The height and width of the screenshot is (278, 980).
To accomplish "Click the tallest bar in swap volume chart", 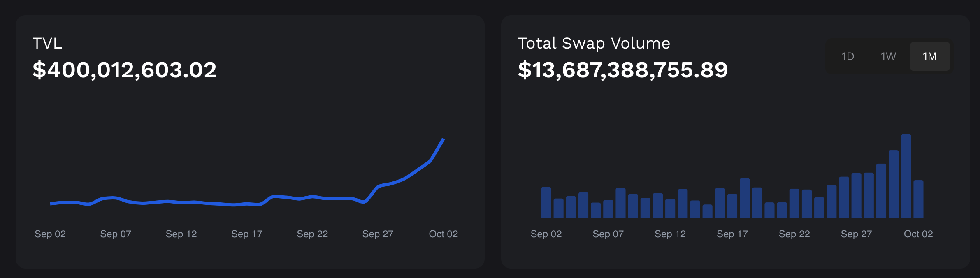I will [906, 176].
